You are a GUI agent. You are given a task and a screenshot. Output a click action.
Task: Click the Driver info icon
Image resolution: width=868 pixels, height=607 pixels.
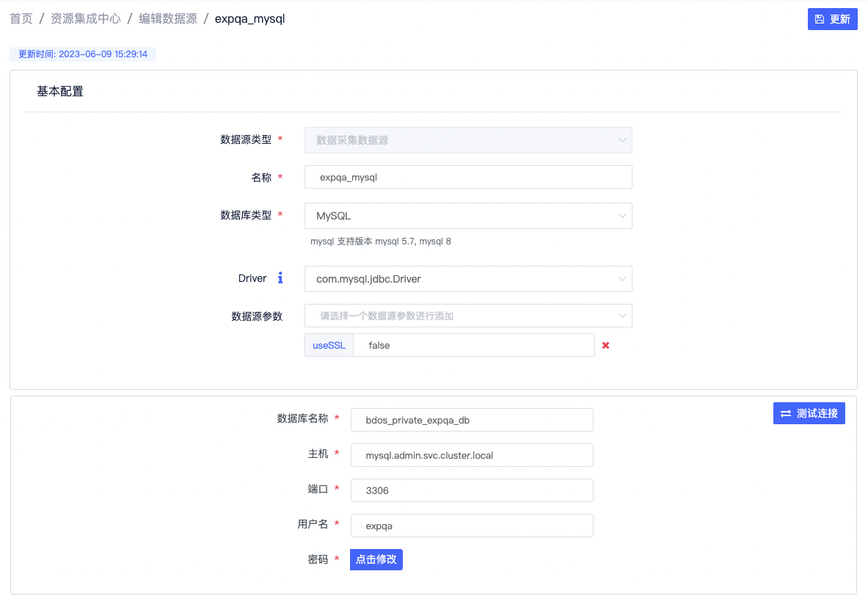280,278
